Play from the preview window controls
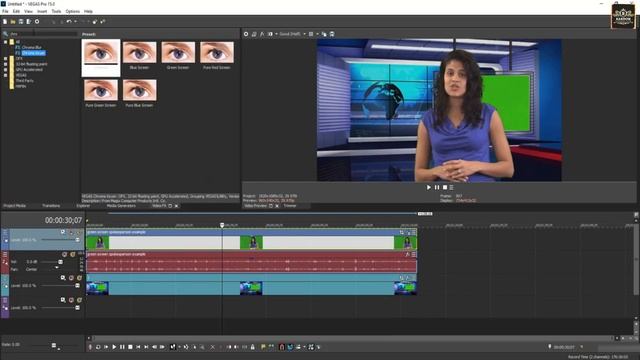 429,187
